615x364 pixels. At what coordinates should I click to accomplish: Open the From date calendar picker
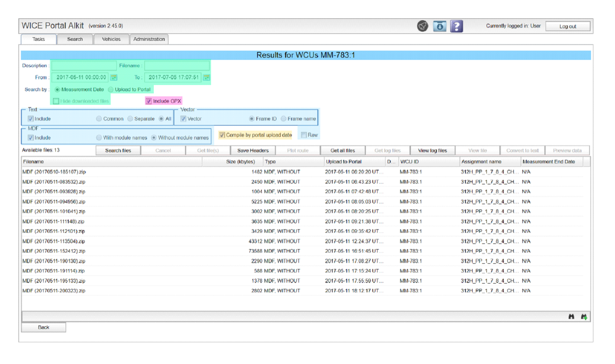tap(114, 77)
